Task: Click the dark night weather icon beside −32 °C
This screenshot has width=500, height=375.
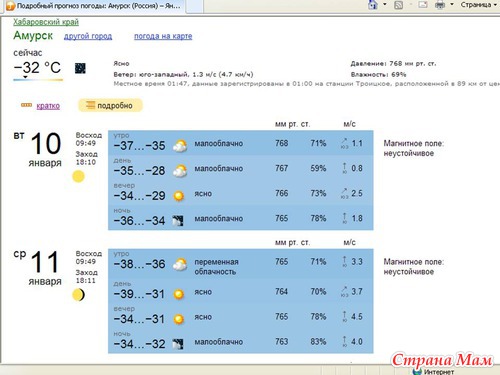Action: point(80,68)
